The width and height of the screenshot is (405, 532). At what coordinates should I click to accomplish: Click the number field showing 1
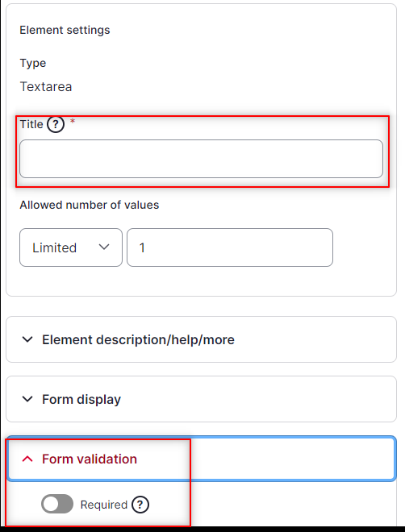[x=230, y=247]
